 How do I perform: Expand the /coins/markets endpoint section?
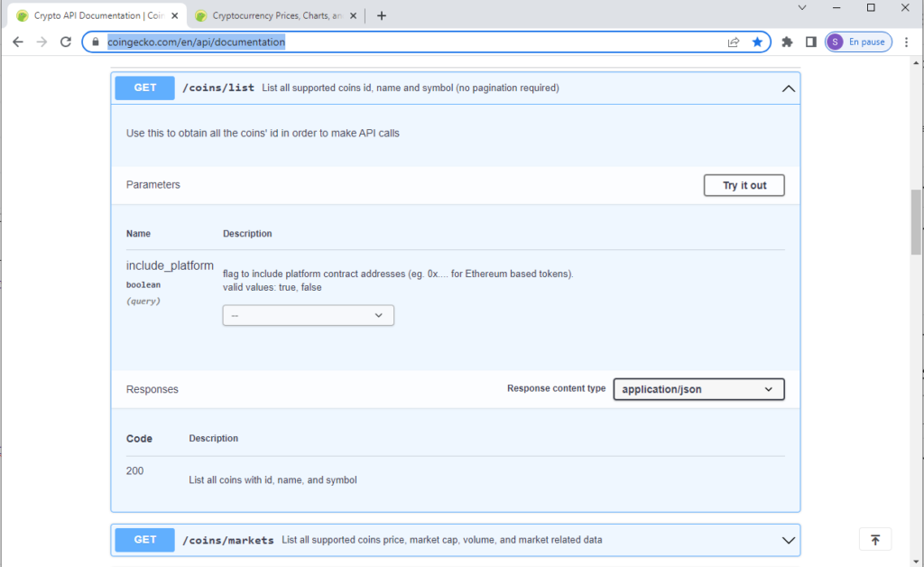click(788, 540)
